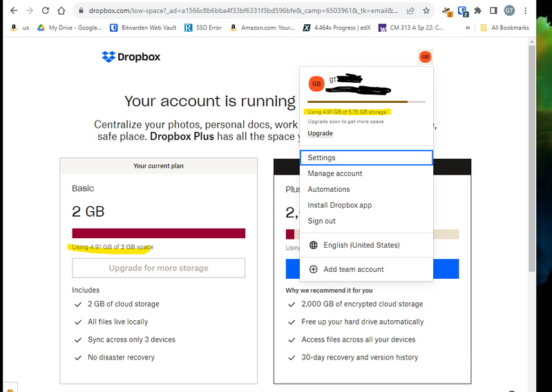552x392 pixels.
Task: Open My Drive - Google bookmark
Action: [69, 28]
